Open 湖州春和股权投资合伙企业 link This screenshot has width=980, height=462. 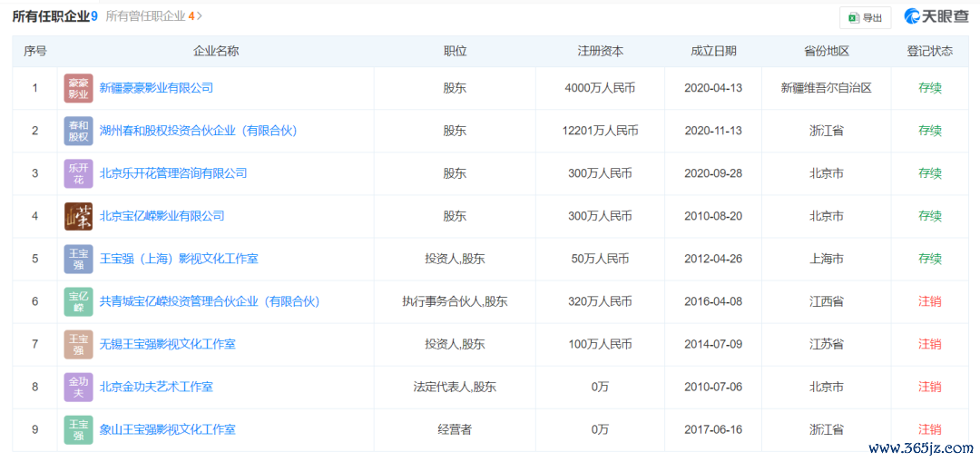[x=198, y=131]
